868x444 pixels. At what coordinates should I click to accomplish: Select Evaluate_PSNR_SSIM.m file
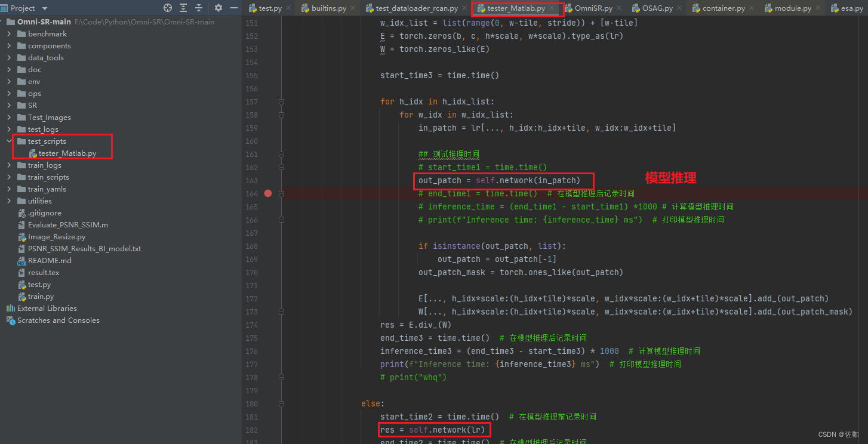63,225
